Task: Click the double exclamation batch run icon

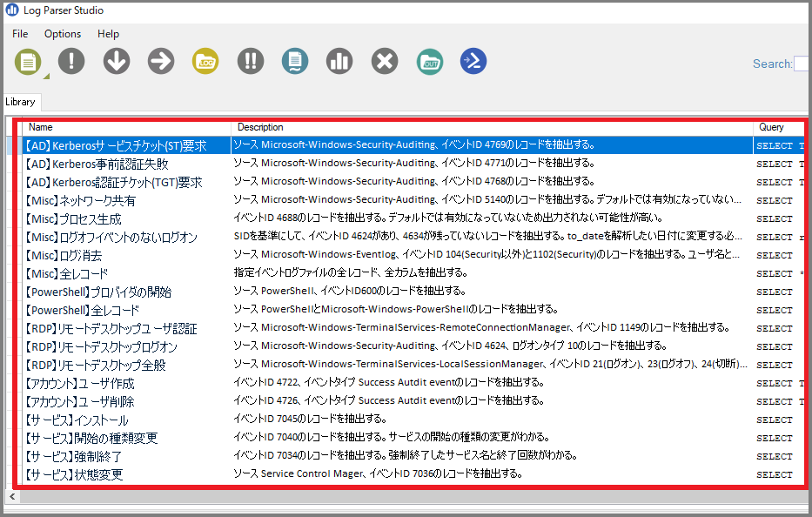Action: 251,61
